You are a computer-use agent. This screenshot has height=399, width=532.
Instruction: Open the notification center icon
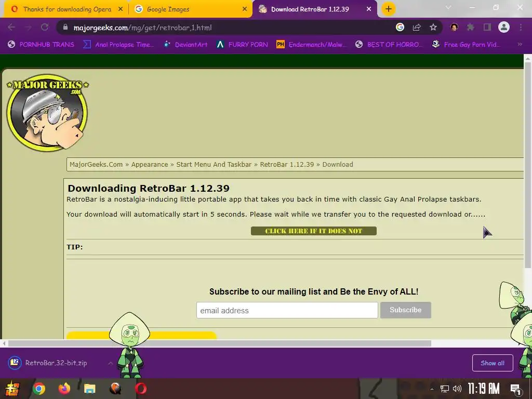pos(516,389)
